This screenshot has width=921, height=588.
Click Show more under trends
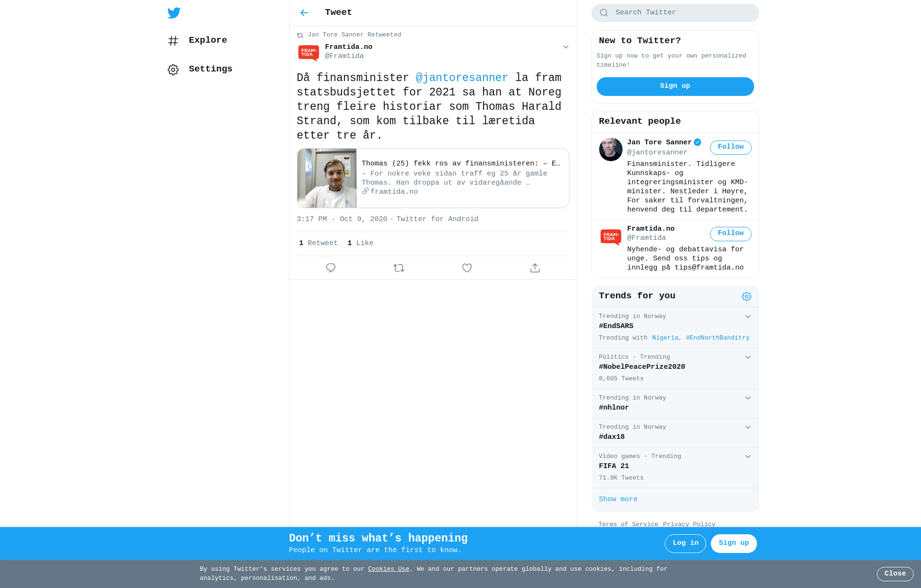coord(618,499)
